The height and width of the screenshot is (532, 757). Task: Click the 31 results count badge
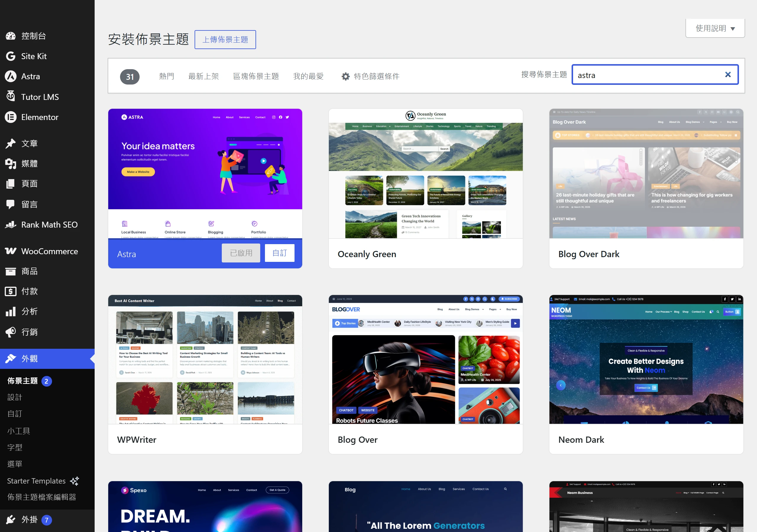click(130, 77)
